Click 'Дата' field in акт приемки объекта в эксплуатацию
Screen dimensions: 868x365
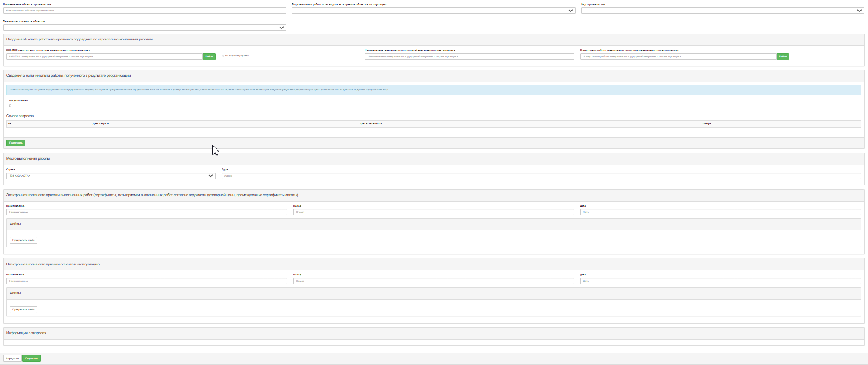click(x=720, y=281)
